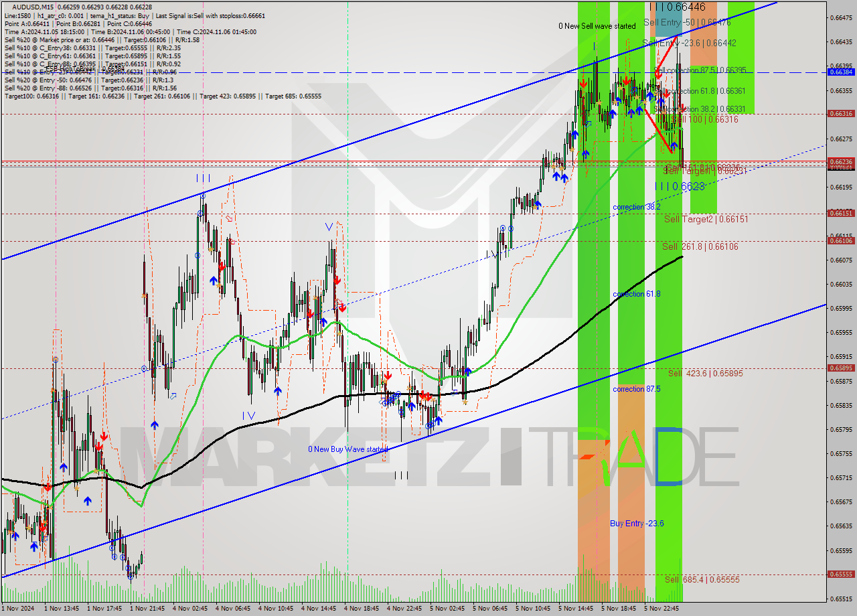This screenshot has width=857, height=616.
Task: Click the '0 New Buy Wave started' label
Action: [348, 449]
